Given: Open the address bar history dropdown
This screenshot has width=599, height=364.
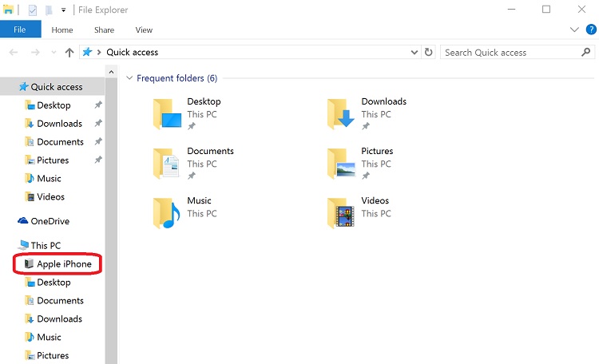Looking at the screenshot, I should click(x=414, y=53).
